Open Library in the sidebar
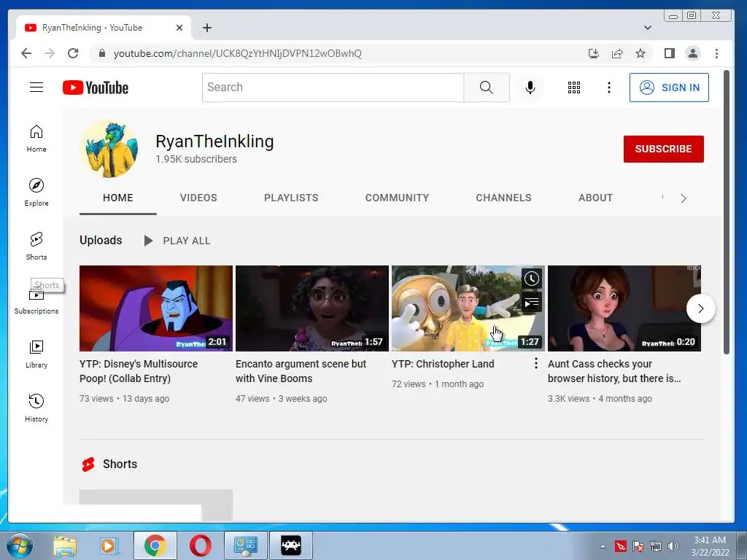The image size is (747, 560). point(36,354)
